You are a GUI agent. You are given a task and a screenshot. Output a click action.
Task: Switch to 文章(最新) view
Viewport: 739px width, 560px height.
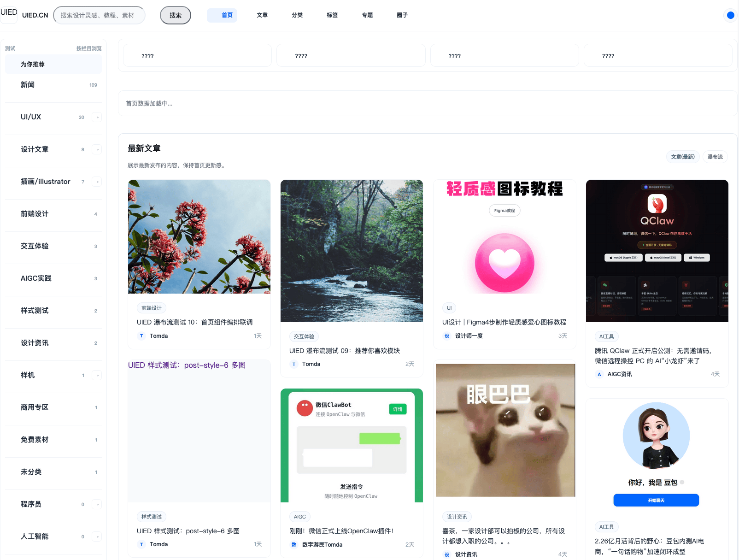(683, 157)
